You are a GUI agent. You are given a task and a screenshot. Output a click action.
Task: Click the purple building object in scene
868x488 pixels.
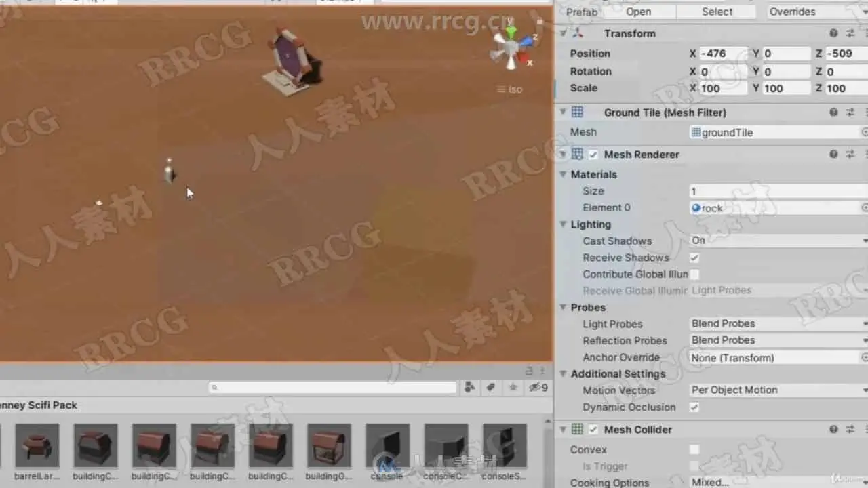292,61
